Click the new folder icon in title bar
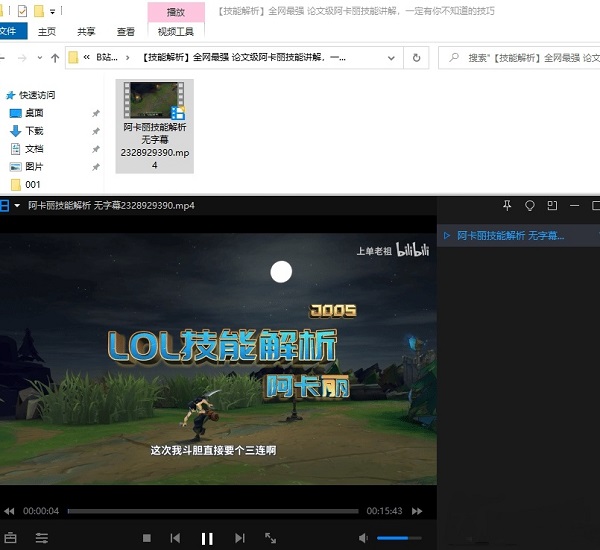Image resolution: width=600 pixels, height=550 pixels. pyautogui.click(x=39, y=11)
